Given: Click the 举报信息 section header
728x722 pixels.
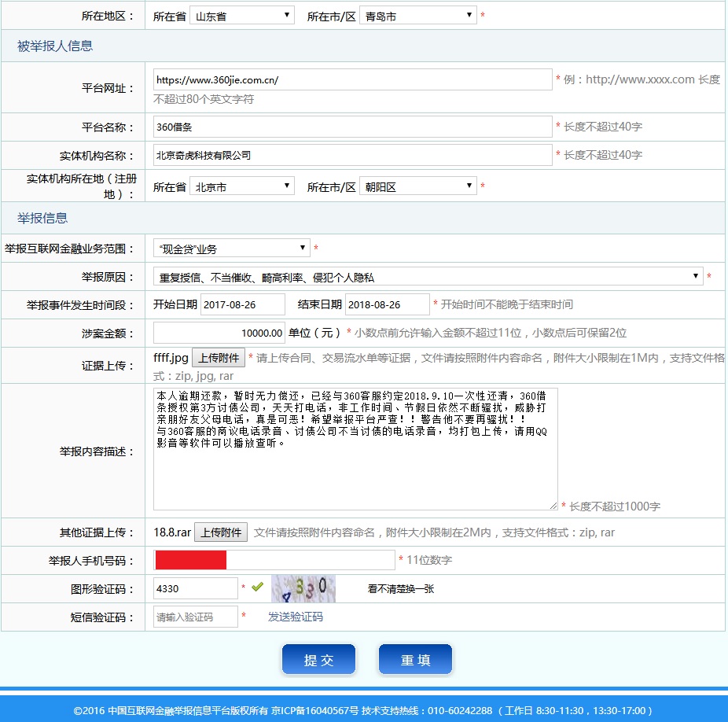Looking at the screenshot, I should 42,218.
